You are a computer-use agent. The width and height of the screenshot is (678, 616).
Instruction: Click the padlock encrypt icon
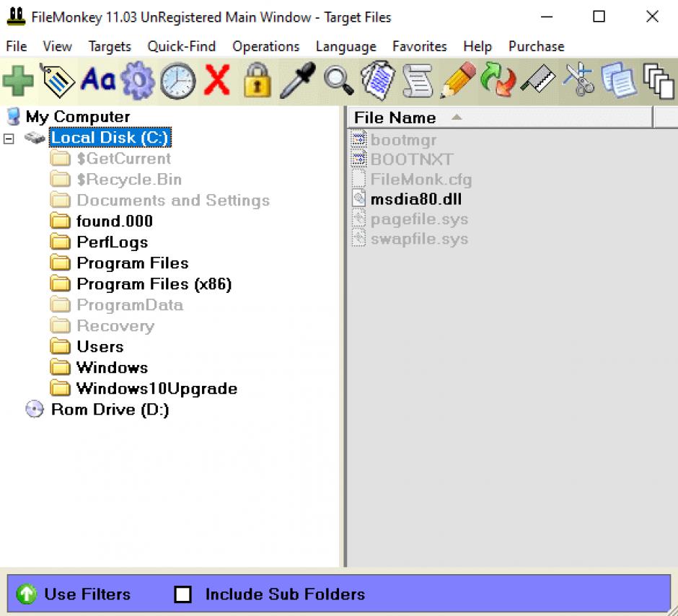257,80
